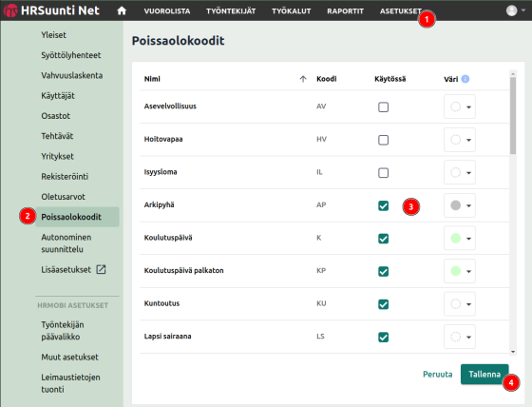Open Rekisteröinti settings
This screenshot has height=407, width=532.
click(65, 176)
